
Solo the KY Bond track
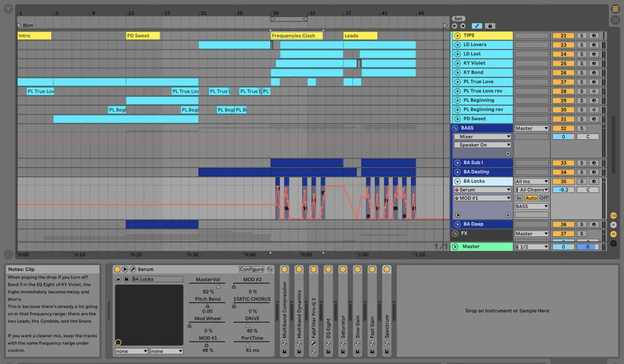click(582, 73)
